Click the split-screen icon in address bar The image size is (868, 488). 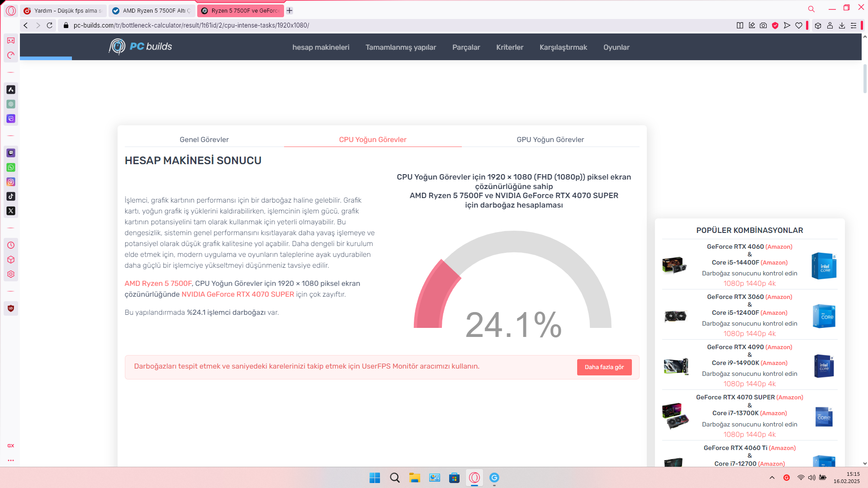740,25
